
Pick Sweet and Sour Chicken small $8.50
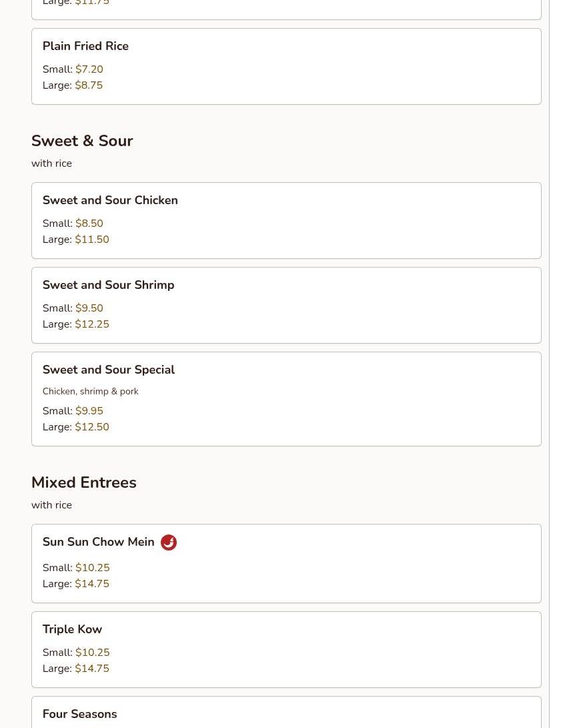[x=89, y=224]
